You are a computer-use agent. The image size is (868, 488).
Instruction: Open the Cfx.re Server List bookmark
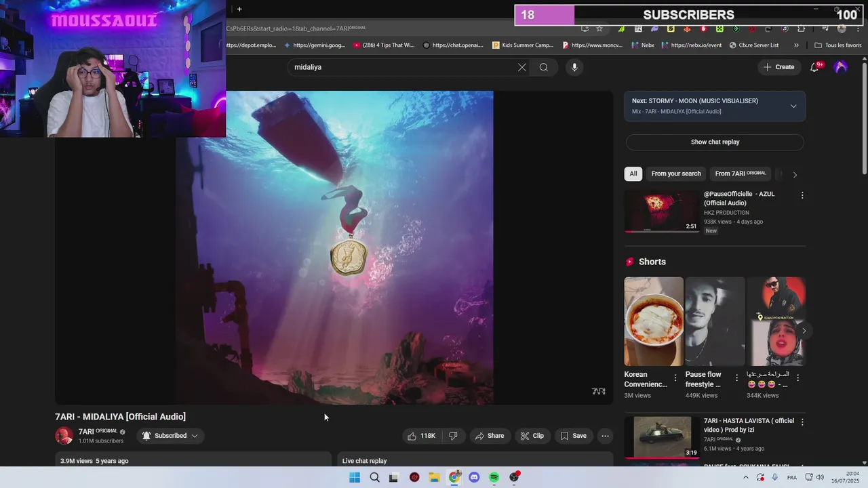pyautogui.click(x=754, y=45)
